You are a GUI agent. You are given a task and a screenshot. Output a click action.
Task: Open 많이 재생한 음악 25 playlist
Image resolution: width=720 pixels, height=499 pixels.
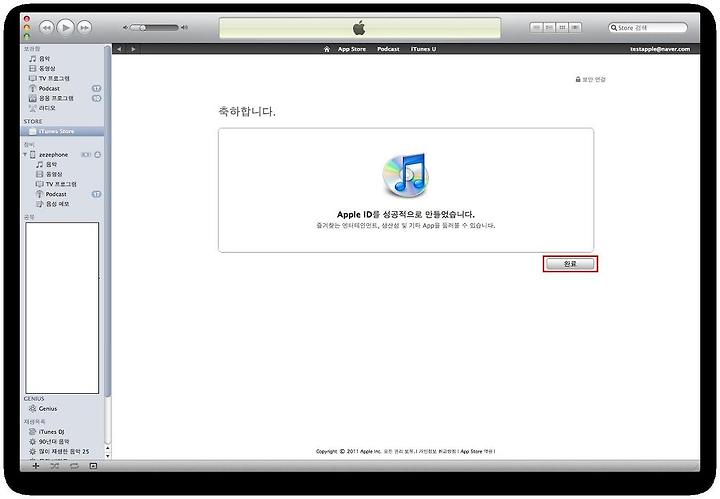pyautogui.click(x=62, y=452)
